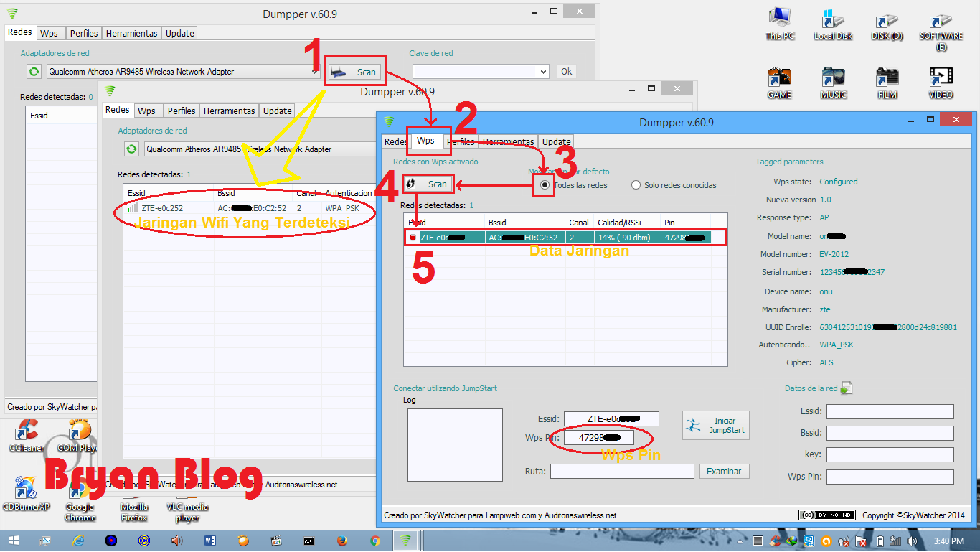Select Solo redes conocidas radio option
980x552 pixels.
(636, 185)
